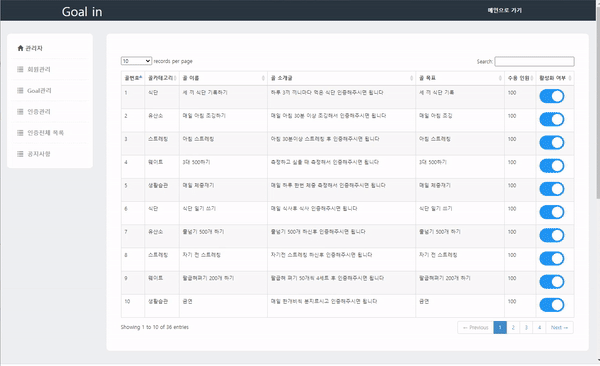The image size is (600, 366).
Task: Click the list icon next to 인증전체 목록
Action: [x=20, y=132]
